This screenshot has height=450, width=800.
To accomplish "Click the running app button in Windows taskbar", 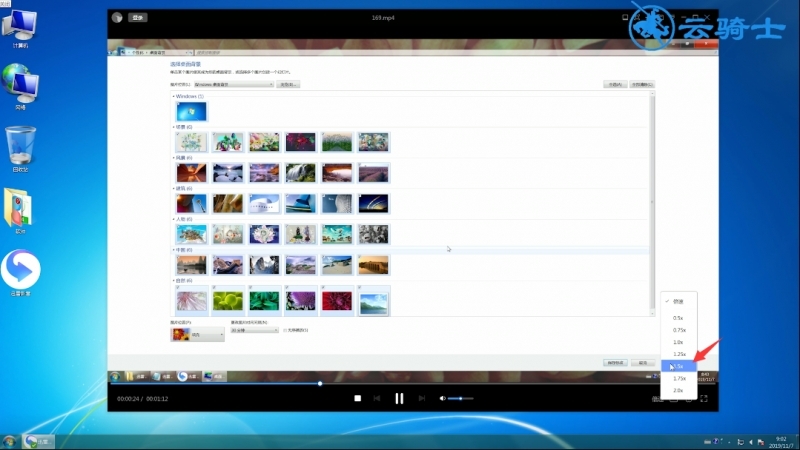I will coord(38,441).
